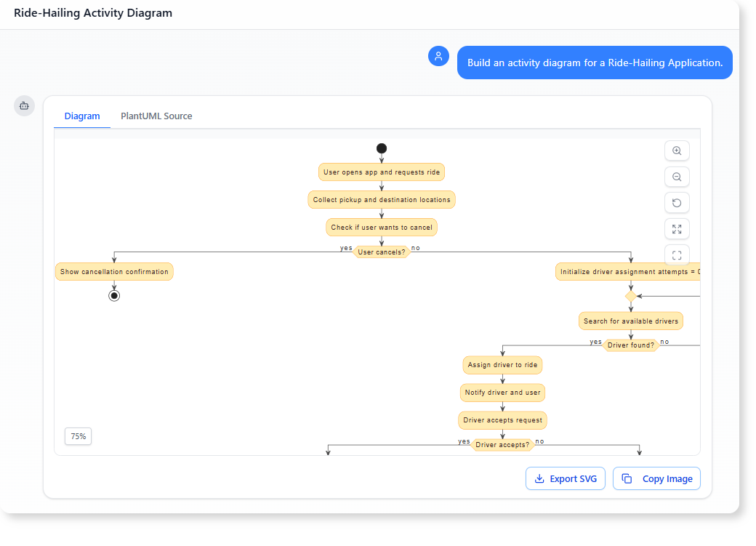
Task: Click the user avatar icon
Action: [x=438, y=56]
